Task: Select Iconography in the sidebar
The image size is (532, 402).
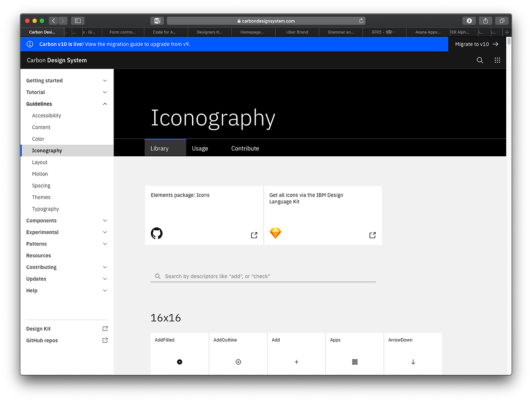Action: coord(67,150)
